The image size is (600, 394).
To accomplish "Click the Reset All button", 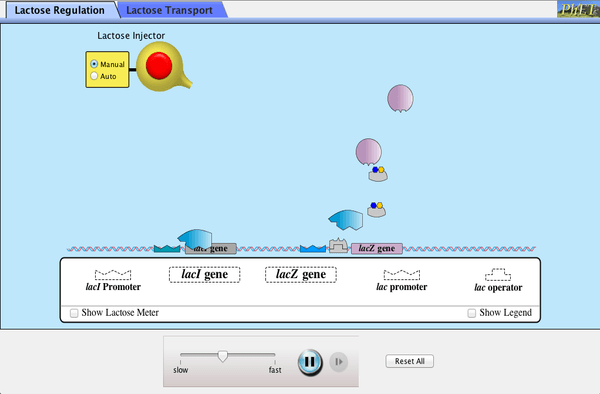I will point(409,361).
